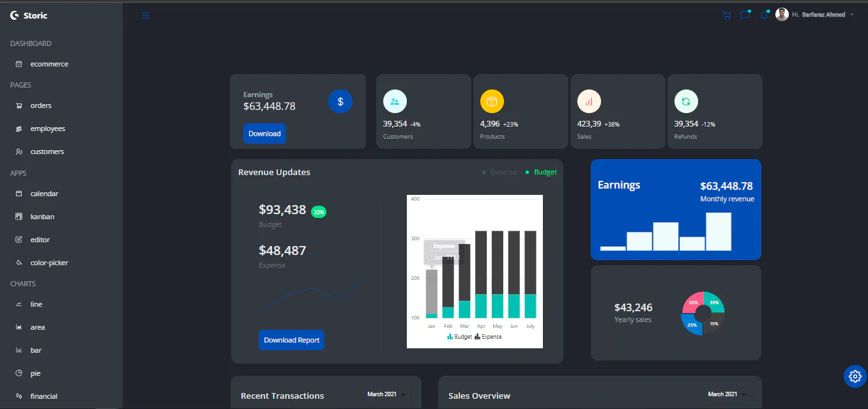The image size is (868, 409).
Task: Click the dollar sign earnings icon
Action: (x=340, y=102)
